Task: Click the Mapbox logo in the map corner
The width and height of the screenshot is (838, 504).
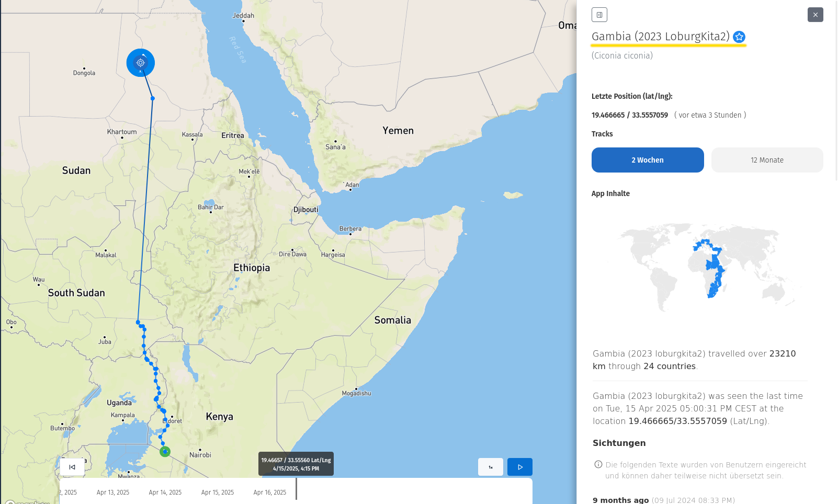Action: [26, 502]
